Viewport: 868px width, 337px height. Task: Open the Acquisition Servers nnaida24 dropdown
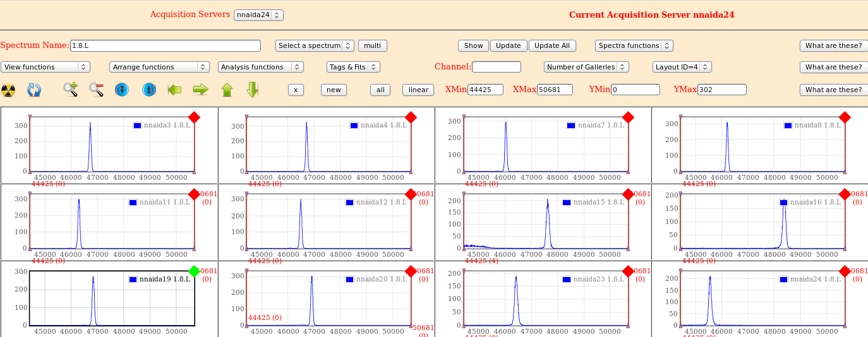258,15
